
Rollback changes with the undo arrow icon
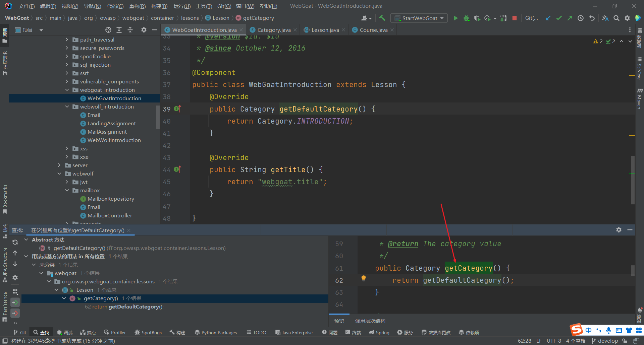tap(592, 18)
